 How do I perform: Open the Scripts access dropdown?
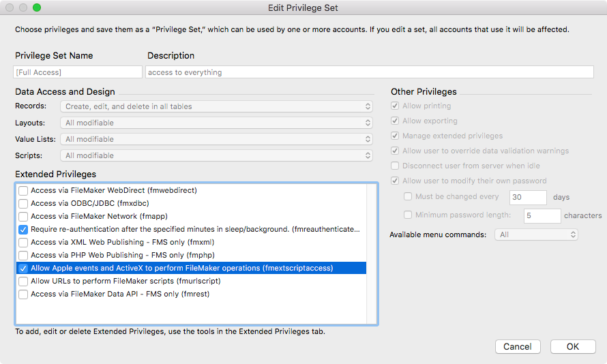click(x=216, y=155)
